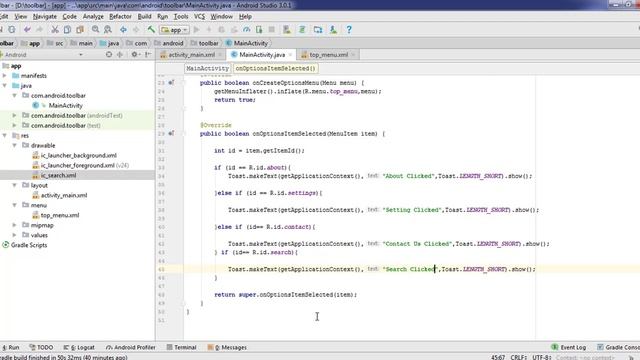The height and width of the screenshot is (360, 640).
Task: Open the VCS menu
Action: click(199, 17)
